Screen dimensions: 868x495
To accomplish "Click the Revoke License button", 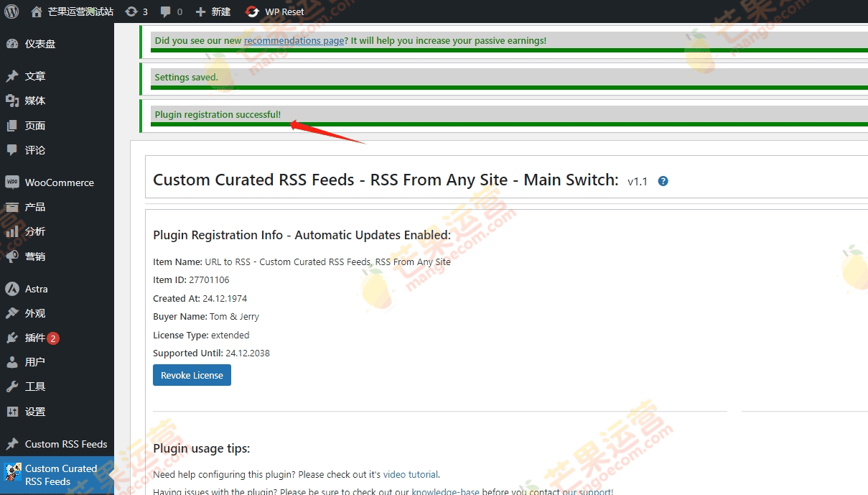I will click(191, 374).
